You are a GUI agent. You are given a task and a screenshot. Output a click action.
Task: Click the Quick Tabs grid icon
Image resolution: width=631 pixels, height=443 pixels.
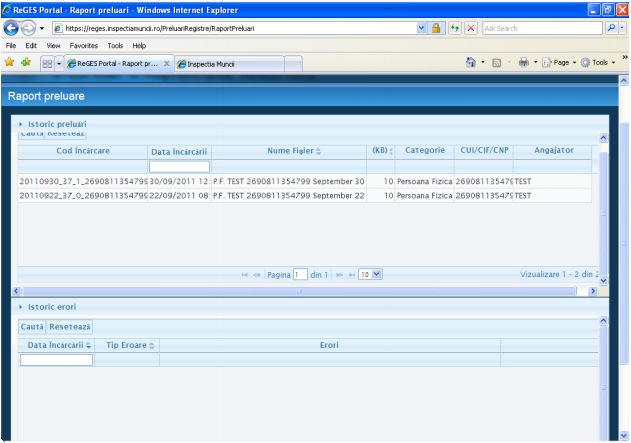click(47, 64)
